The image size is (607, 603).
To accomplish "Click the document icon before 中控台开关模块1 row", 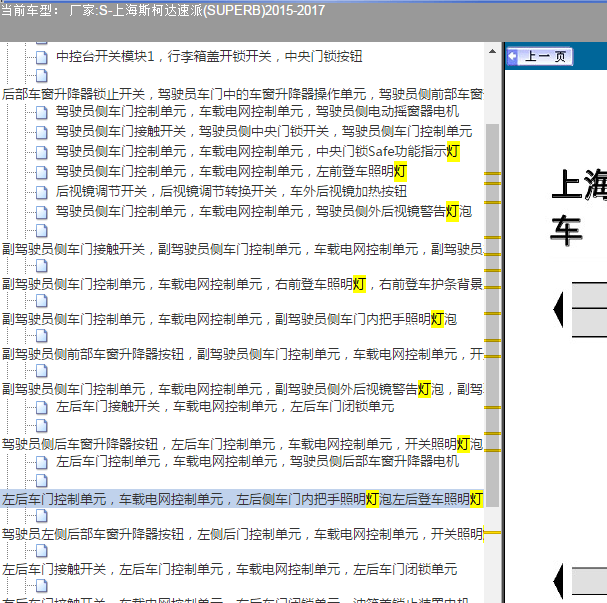I will pos(42,57).
